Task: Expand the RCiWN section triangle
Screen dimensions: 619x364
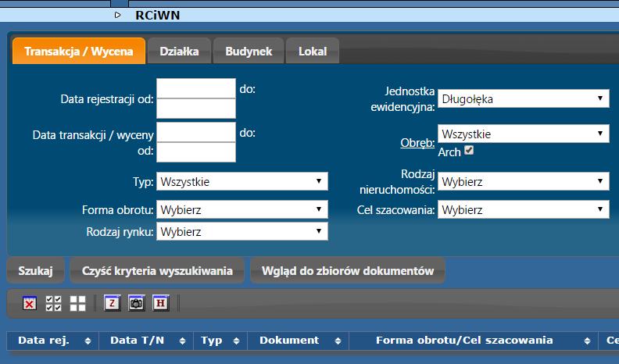Action: coord(118,15)
